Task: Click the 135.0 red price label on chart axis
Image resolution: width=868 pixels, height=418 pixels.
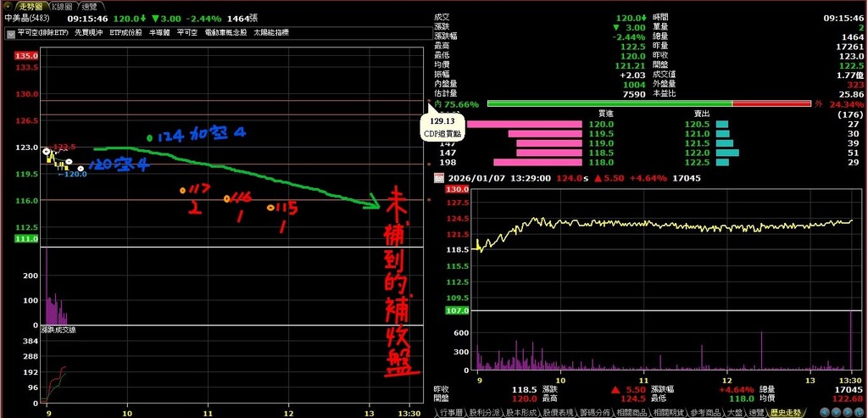Action: 26,56
